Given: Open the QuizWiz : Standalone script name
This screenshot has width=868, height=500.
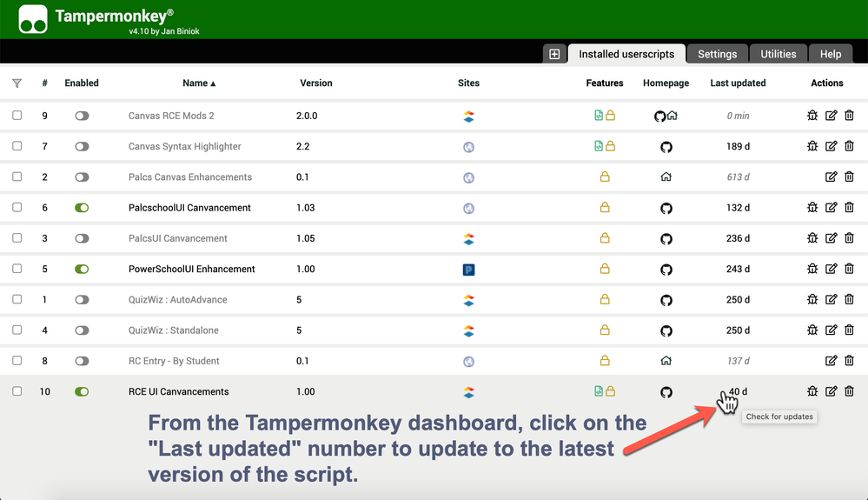Looking at the screenshot, I should pyautogui.click(x=173, y=330).
